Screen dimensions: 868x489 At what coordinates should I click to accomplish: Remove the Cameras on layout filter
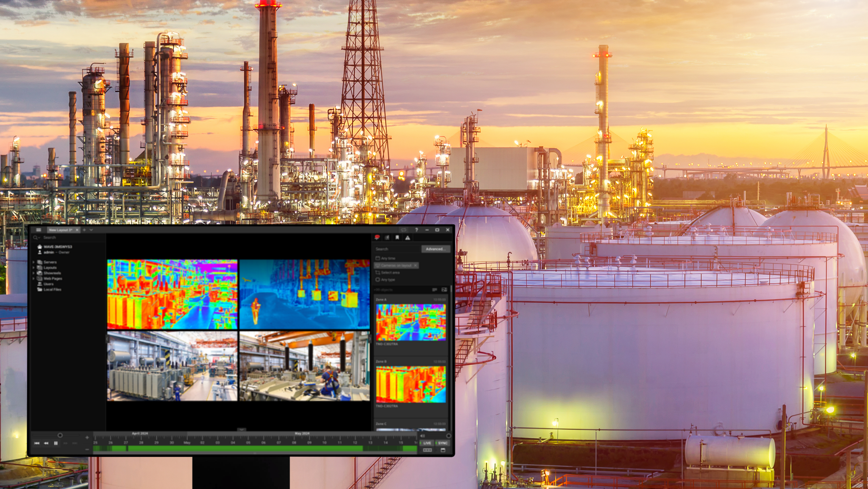(x=415, y=265)
